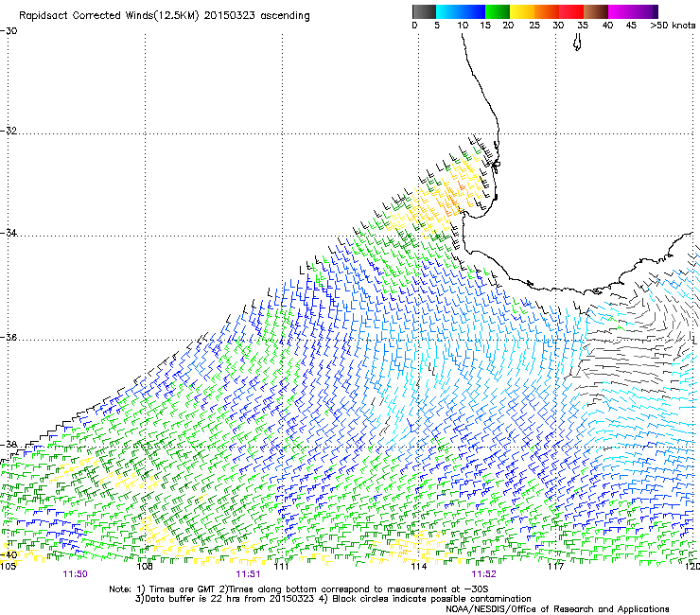The height and width of the screenshot is (615, 700).
Task: Click the '-32' latitude axis label
Action: click(x=9, y=131)
